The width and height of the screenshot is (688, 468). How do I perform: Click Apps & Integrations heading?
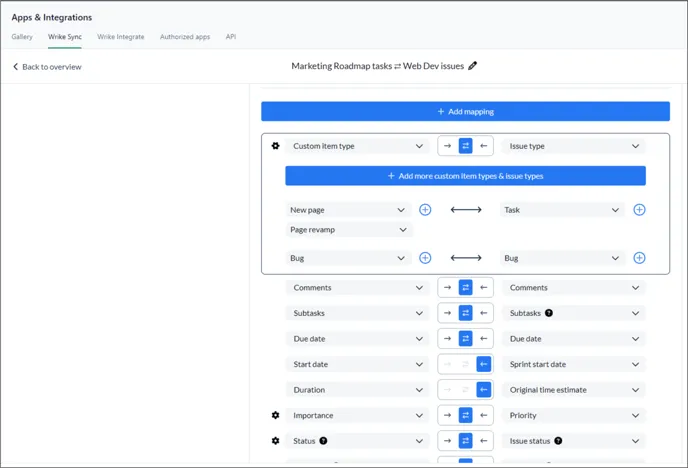pos(52,18)
